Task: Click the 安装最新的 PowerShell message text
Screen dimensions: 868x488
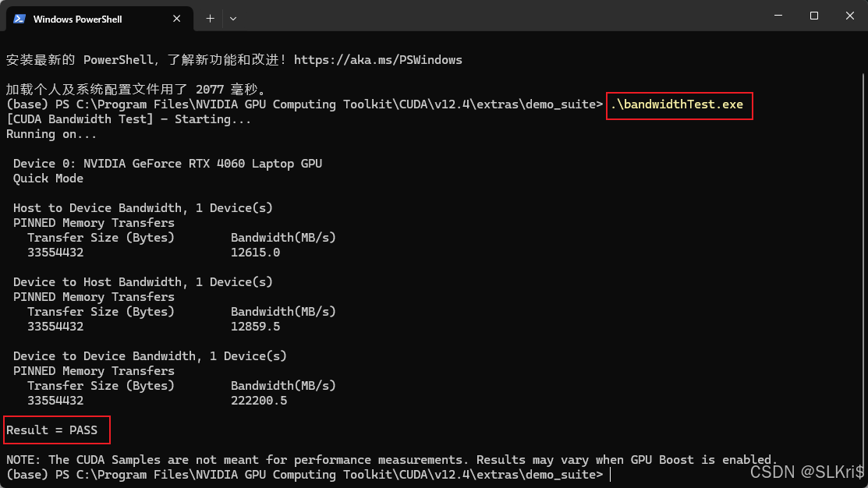Action: [x=234, y=60]
